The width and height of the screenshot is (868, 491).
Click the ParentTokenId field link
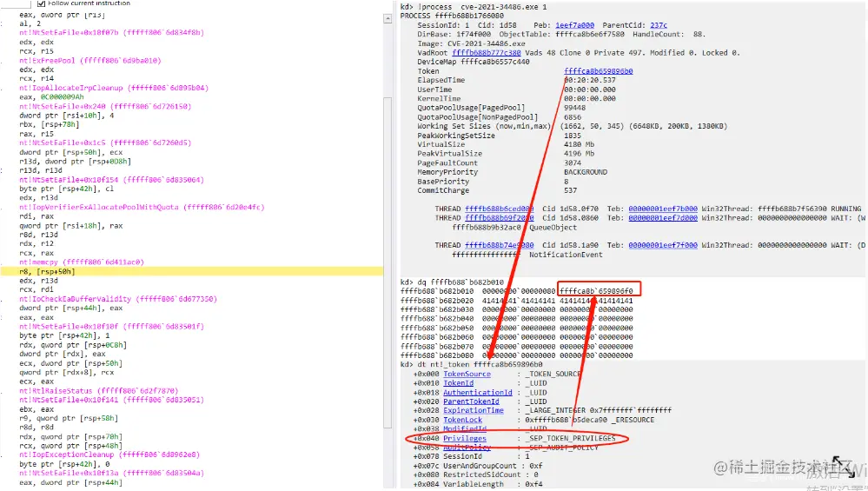(471, 401)
